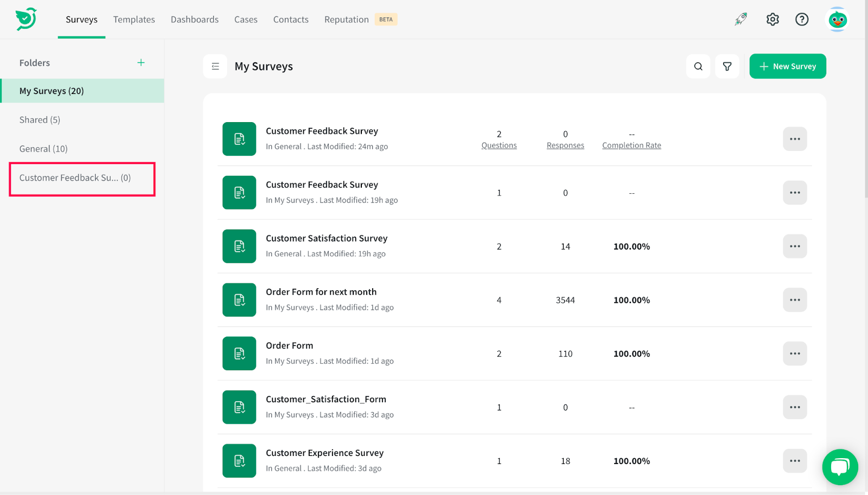This screenshot has width=868, height=495.
Task: Collapse the folders sidebar panel
Action: click(x=215, y=66)
